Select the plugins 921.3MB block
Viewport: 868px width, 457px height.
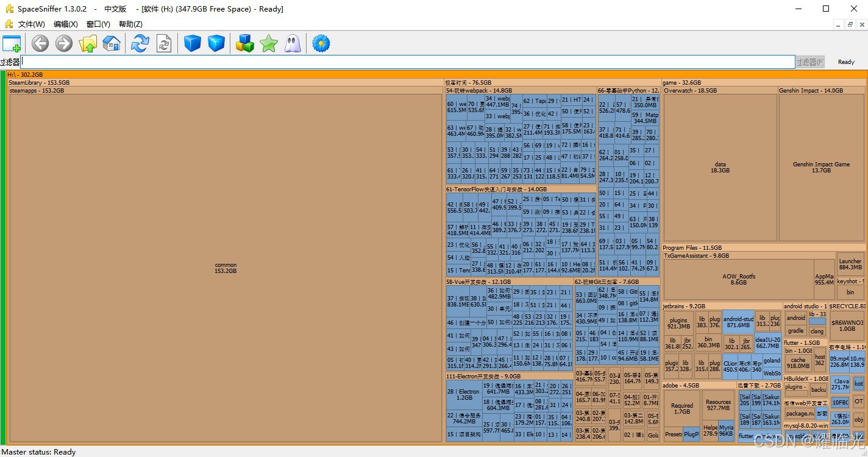click(678, 323)
